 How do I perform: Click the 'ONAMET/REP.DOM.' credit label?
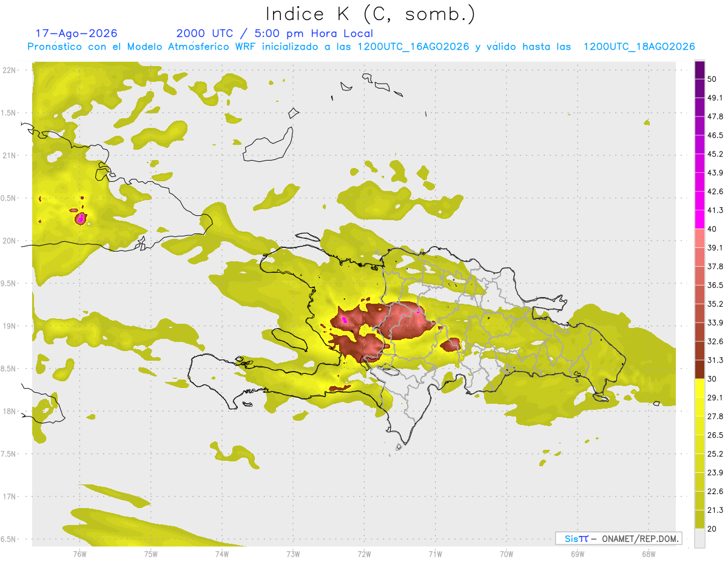(641, 538)
